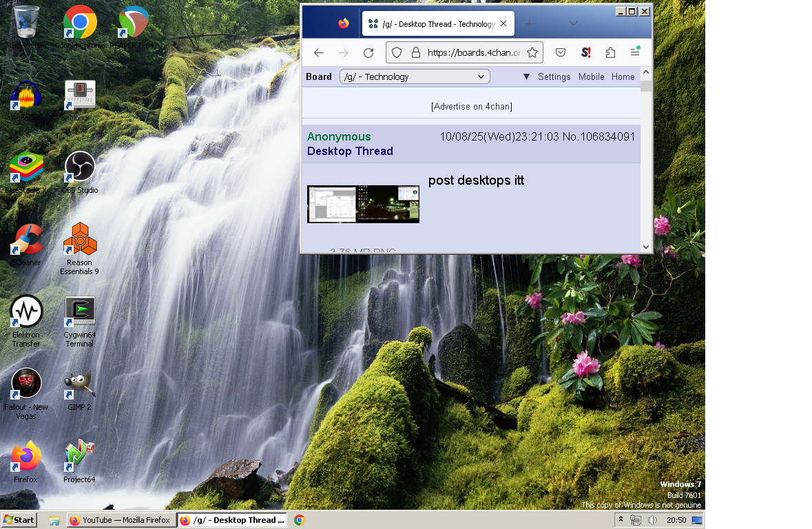
Task: Select the GIMP 2 desktop shortcut
Action: [80, 390]
